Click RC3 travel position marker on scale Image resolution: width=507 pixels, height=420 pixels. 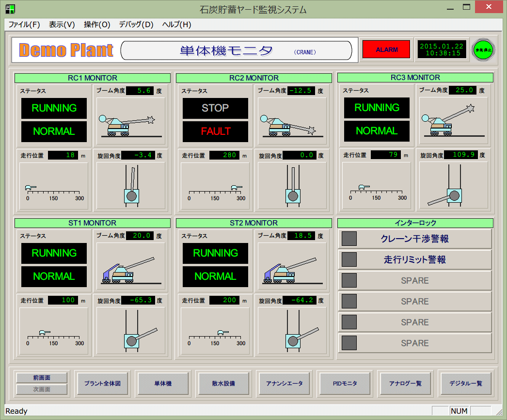364,187
